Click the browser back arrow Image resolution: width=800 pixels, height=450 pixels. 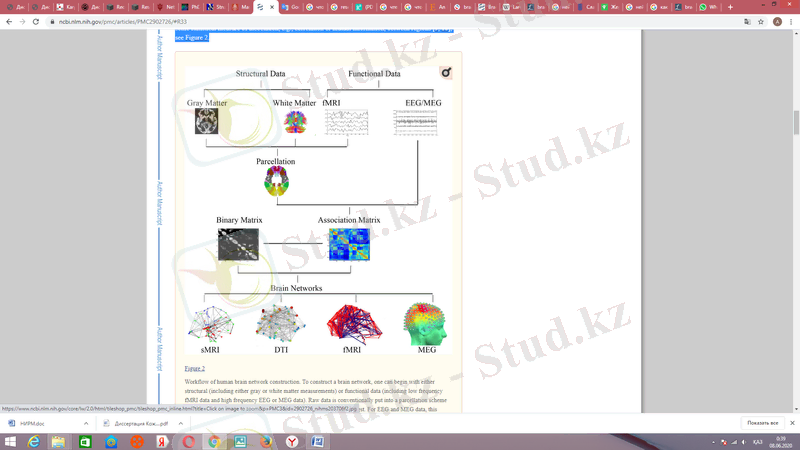tap(9, 20)
